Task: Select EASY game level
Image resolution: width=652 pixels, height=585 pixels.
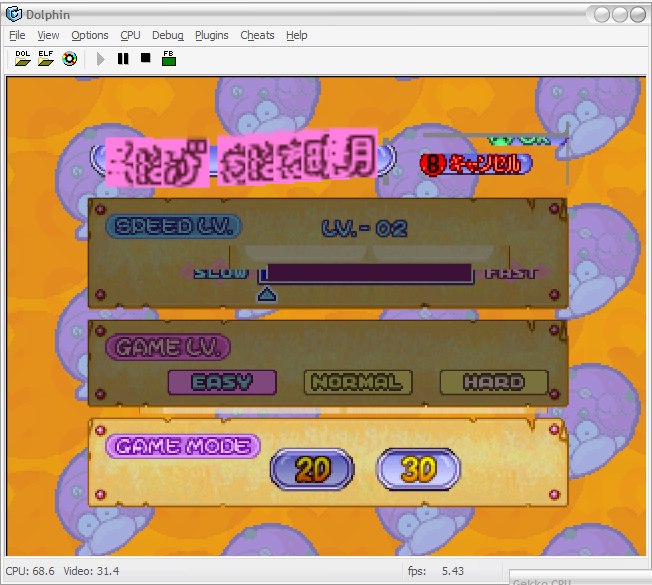Action: pos(222,382)
